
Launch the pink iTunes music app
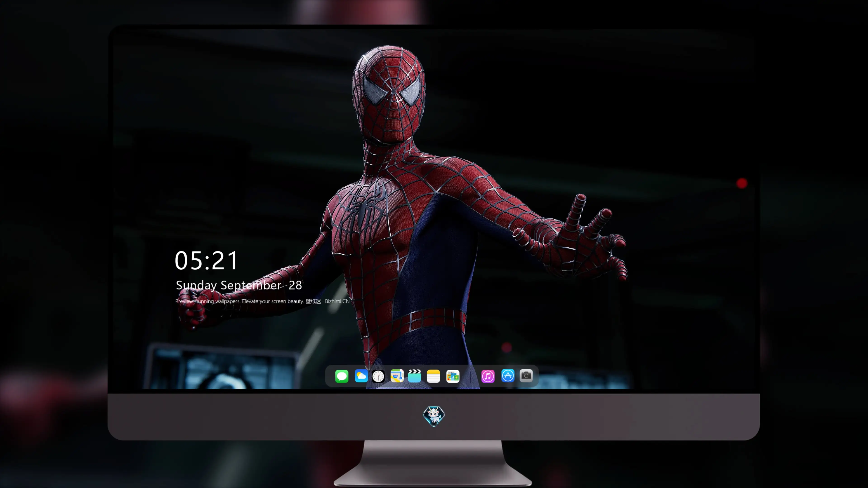488,376
